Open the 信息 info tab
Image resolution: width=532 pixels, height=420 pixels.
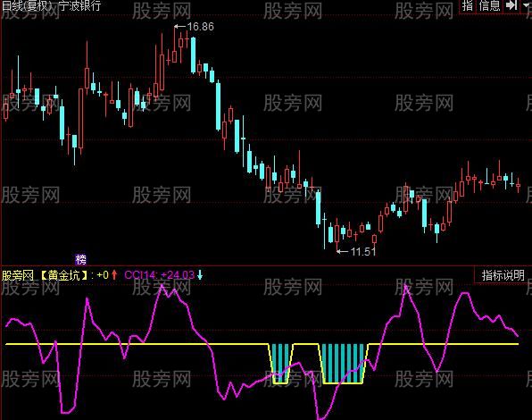click(489, 5)
